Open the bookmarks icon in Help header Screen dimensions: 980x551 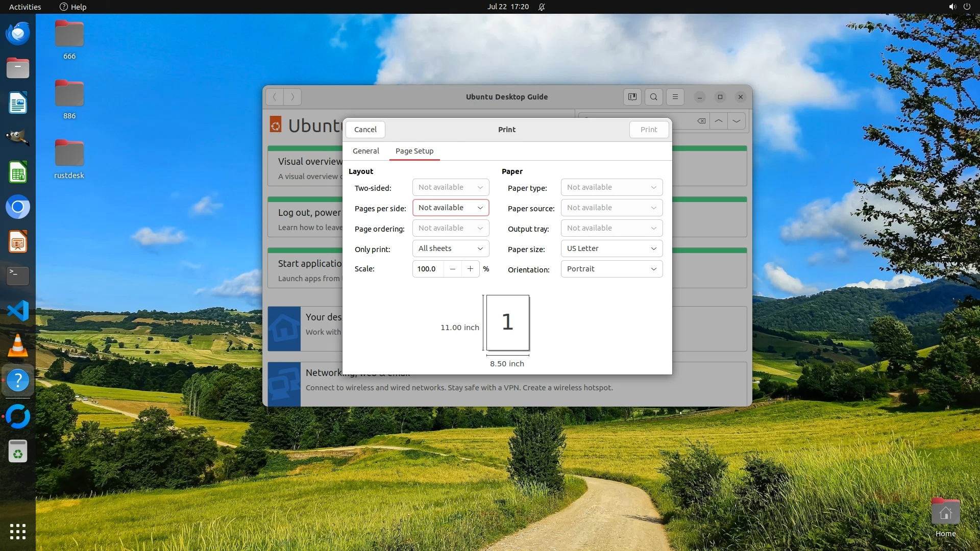point(632,97)
